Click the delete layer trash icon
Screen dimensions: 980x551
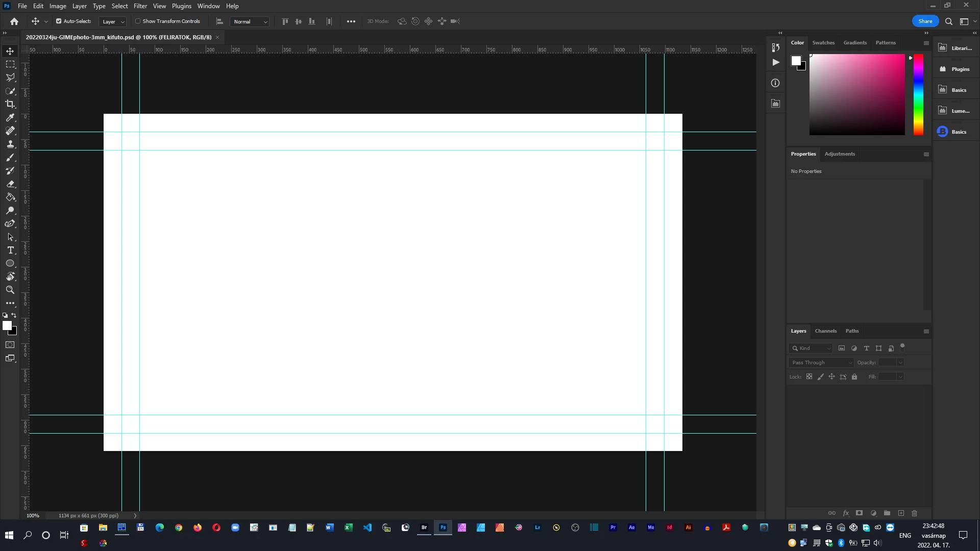coord(915,513)
